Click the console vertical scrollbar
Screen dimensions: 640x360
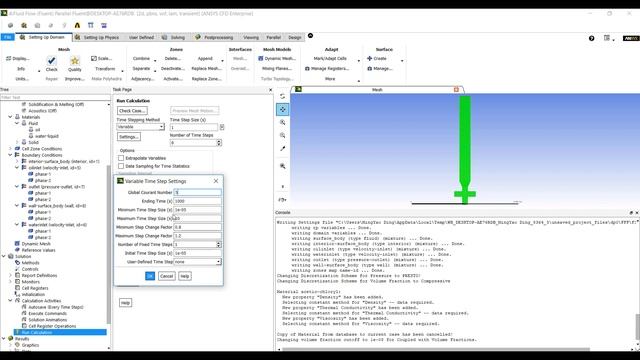(x=638, y=327)
